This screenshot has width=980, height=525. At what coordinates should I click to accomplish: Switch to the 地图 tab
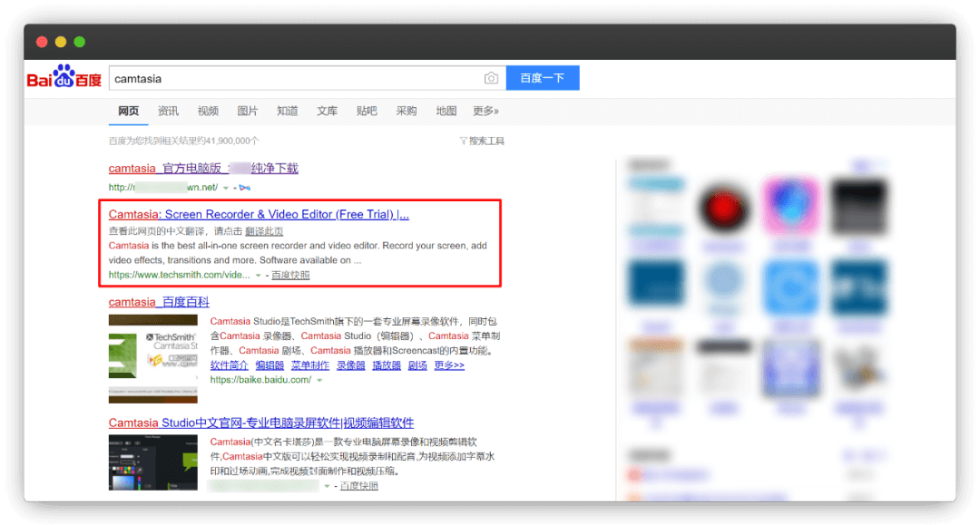click(x=446, y=112)
